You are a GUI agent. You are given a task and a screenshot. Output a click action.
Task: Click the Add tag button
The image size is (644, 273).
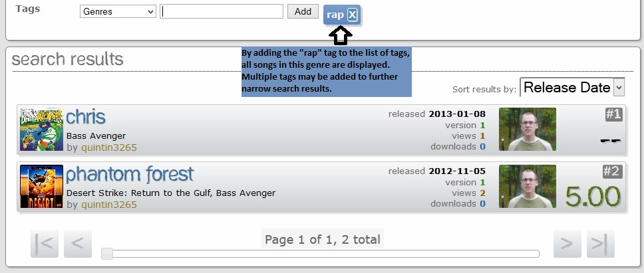pyautogui.click(x=303, y=11)
